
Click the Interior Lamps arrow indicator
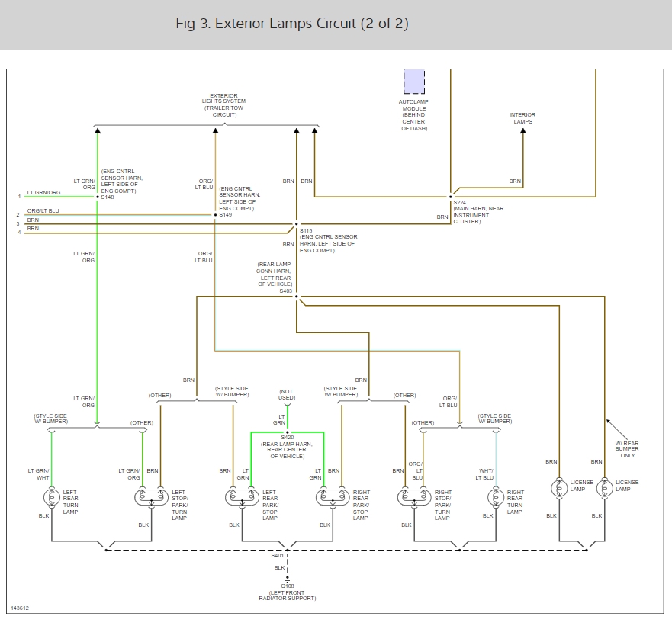(x=522, y=131)
